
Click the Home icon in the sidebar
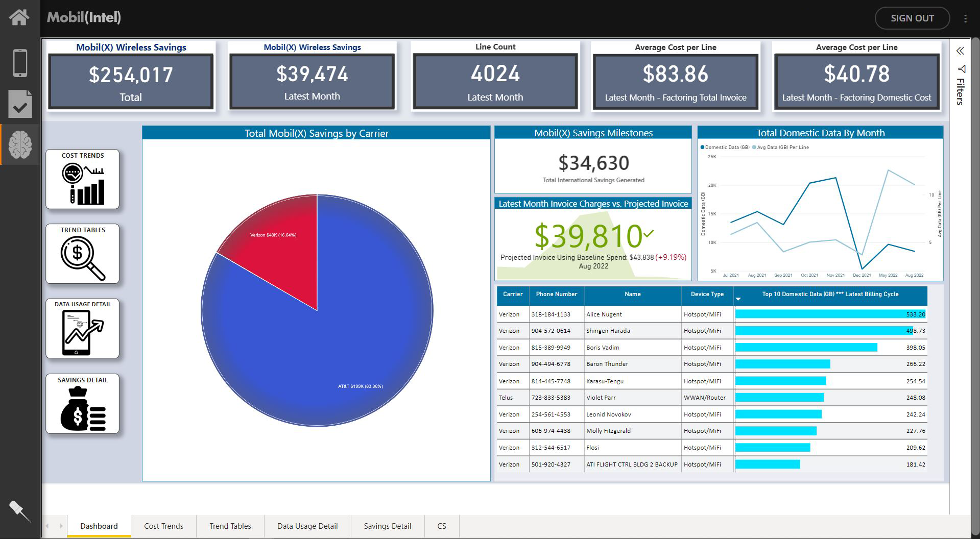pos(19,17)
